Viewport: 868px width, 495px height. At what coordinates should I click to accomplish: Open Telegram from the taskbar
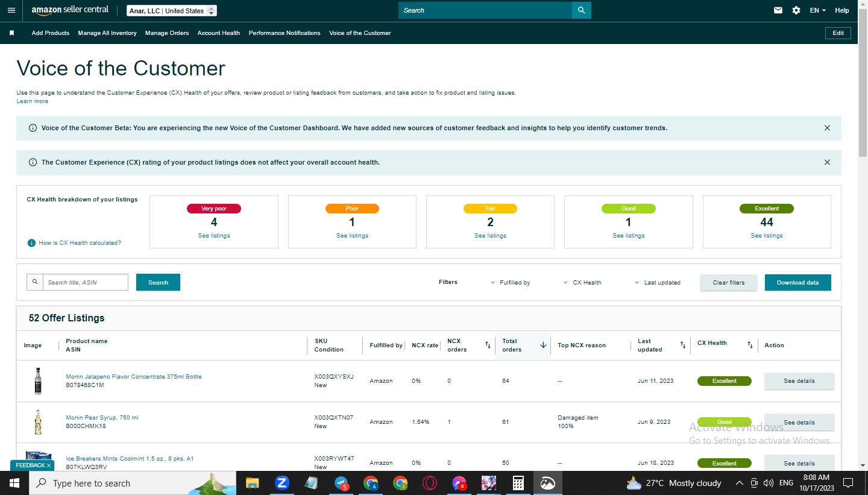tap(341, 483)
